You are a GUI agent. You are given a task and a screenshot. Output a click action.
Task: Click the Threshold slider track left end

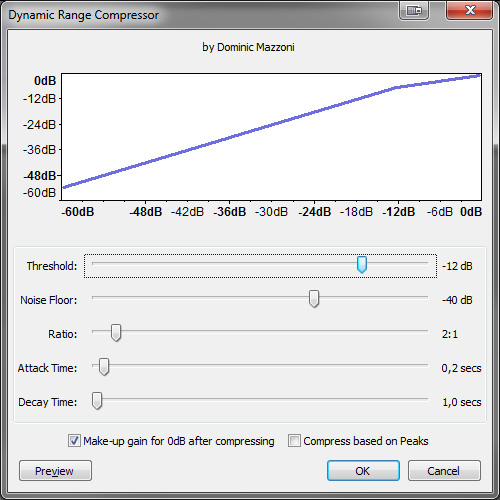[94, 263]
